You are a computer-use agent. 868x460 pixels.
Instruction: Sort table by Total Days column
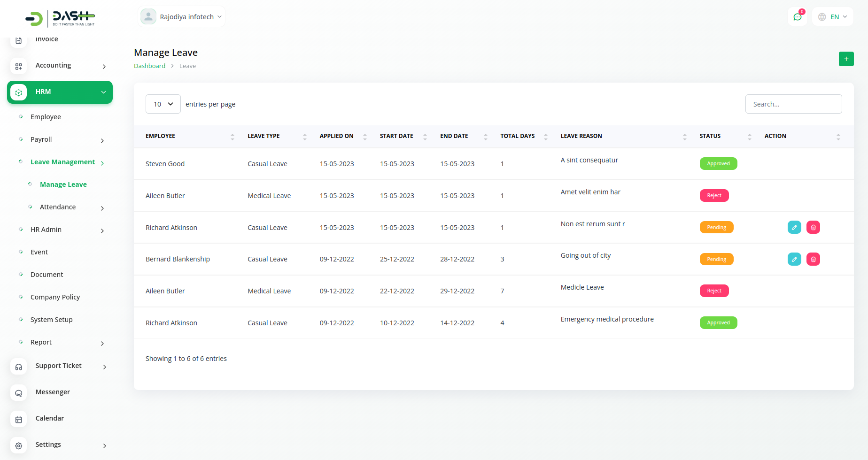pos(545,137)
